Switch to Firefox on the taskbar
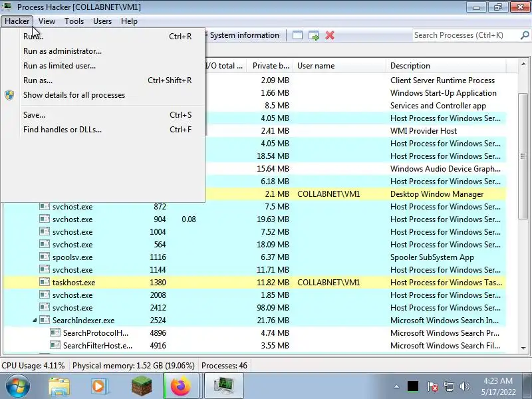The height and width of the screenshot is (399, 532). click(x=181, y=386)
